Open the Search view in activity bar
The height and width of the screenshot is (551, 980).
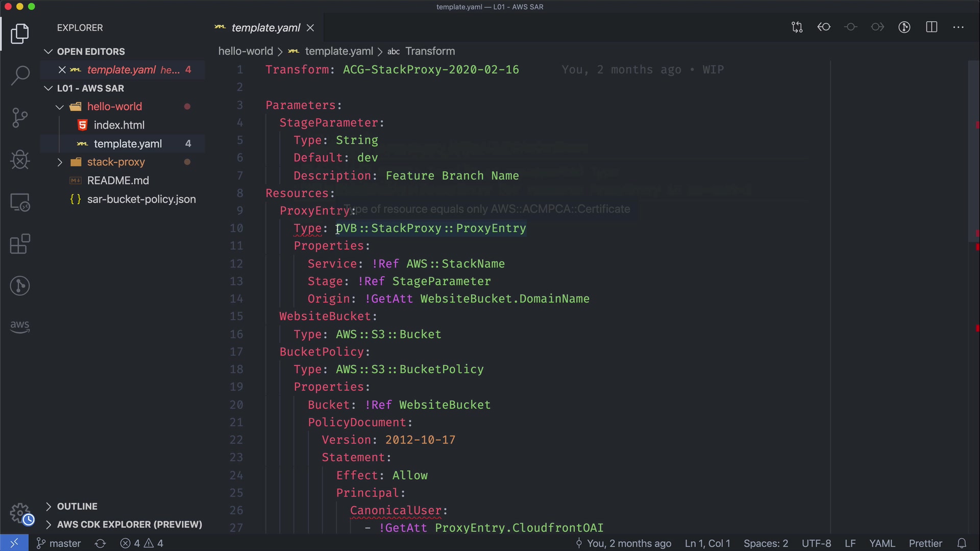tap(20, 76)
